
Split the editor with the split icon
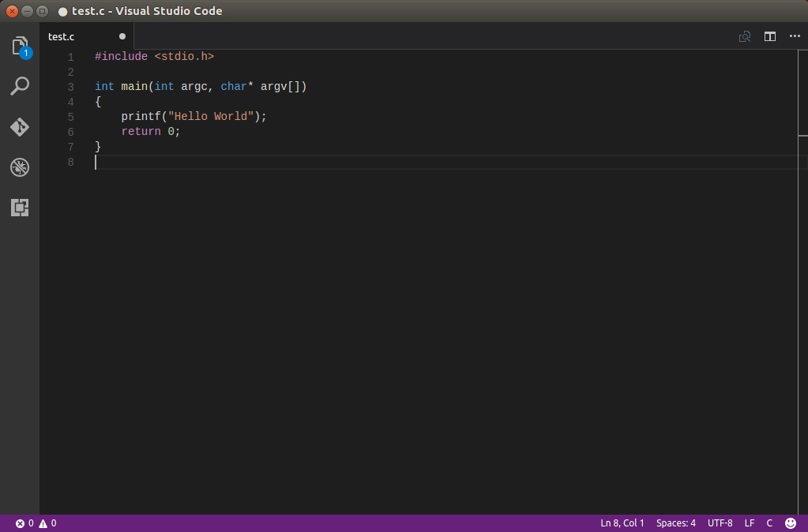point(770,36)
